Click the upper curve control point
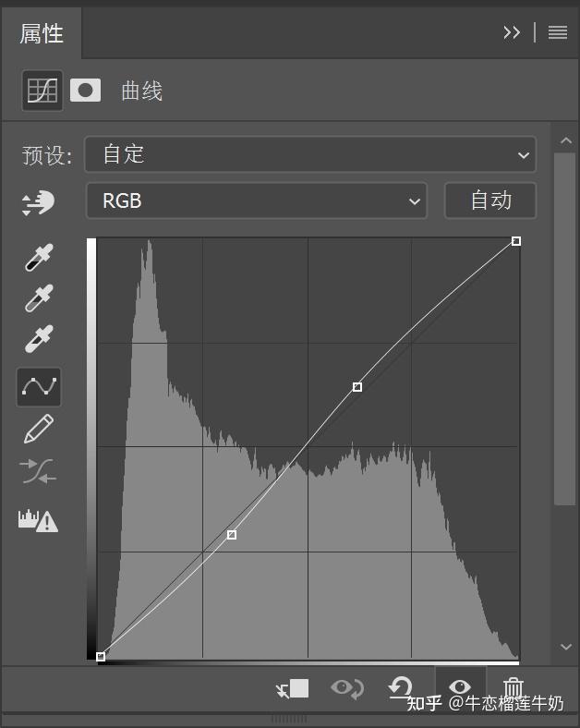This screenshot has height=728, width=580. click(357, 387)
